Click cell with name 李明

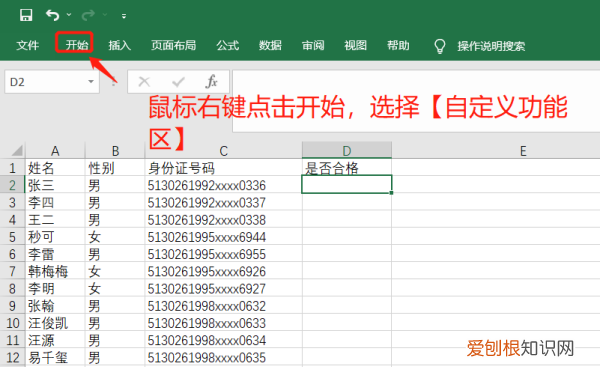pyautogui.click(x=55, y=289)
